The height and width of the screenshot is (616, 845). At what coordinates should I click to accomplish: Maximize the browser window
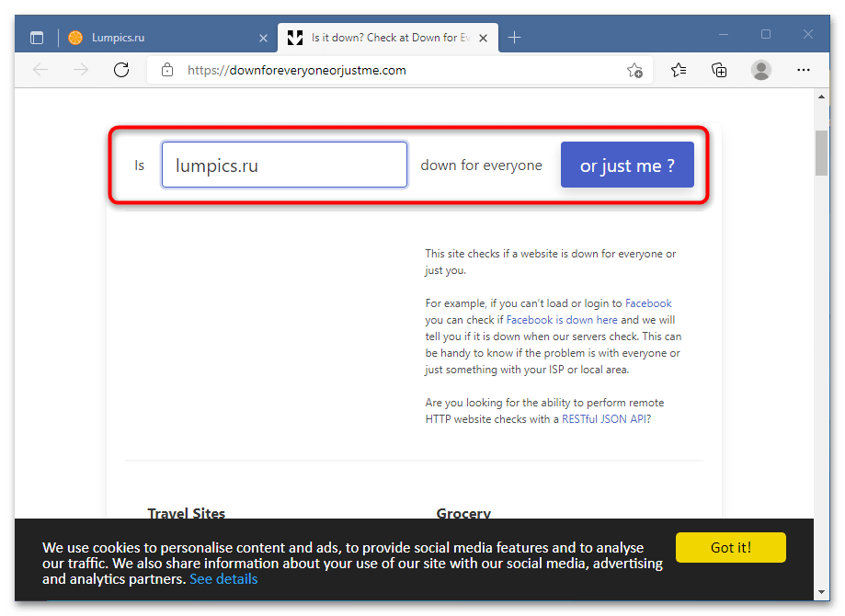[766, 35]
